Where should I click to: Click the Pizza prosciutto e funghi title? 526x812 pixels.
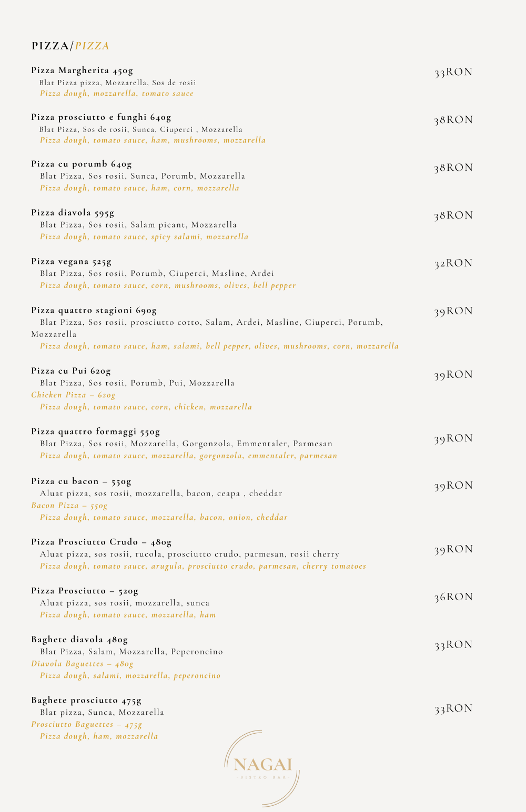pyautogui.click(x=101, y=117)
